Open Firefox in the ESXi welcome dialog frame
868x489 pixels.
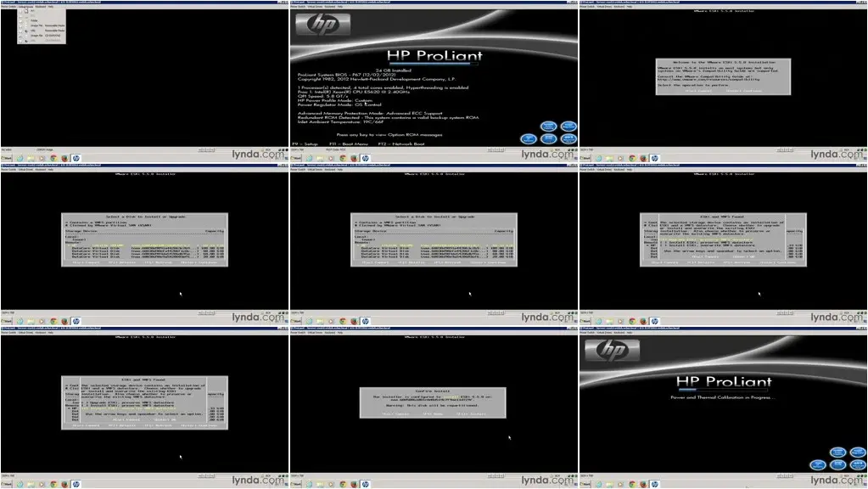pyautogui.click(x=643, y=159)
